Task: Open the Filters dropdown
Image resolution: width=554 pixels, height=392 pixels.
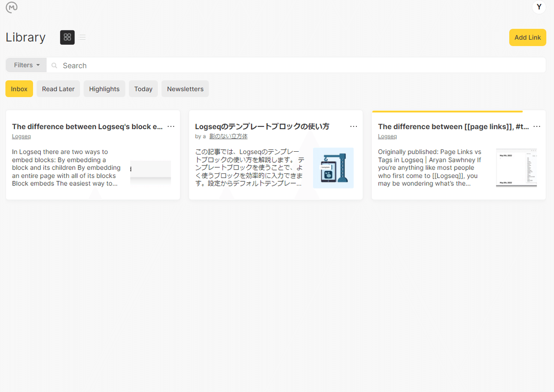Action: coord(26,65)
